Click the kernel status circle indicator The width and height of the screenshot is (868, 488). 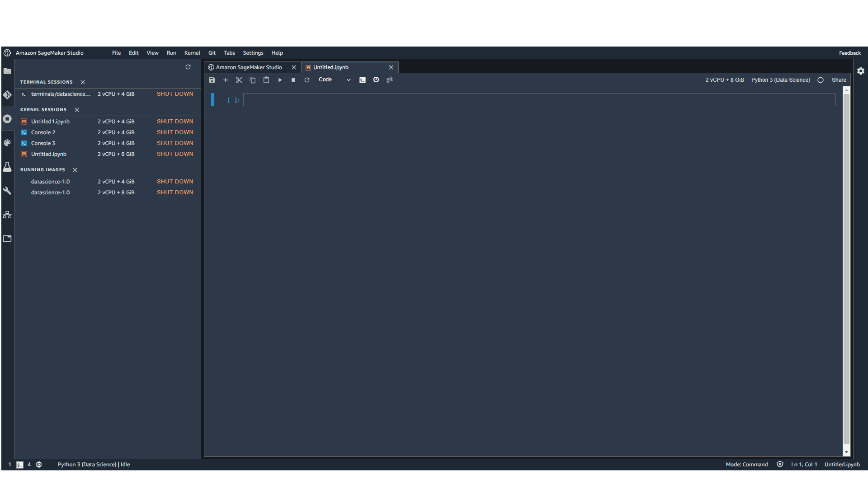821,80
